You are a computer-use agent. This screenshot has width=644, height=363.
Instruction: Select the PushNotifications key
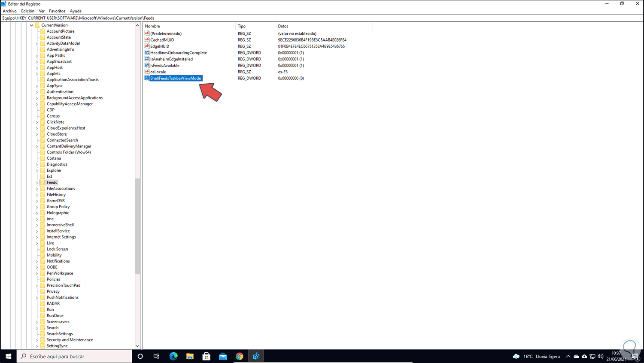tap(62, 297)
